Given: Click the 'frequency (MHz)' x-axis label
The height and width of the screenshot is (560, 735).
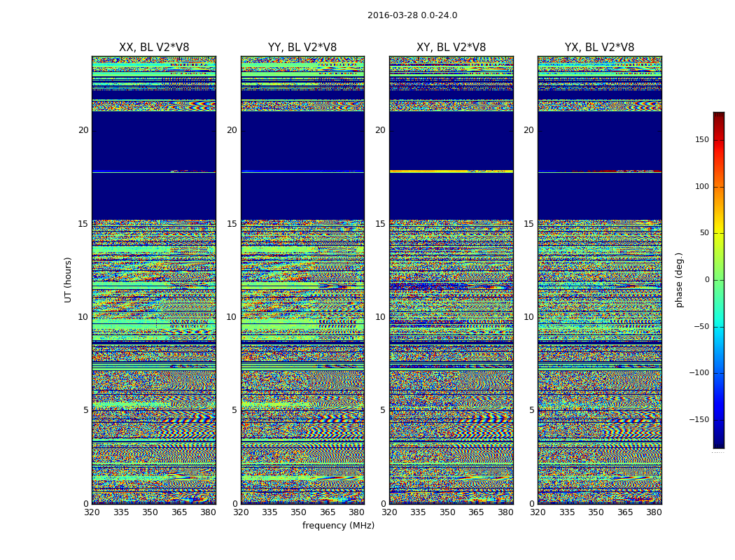Looking at the screenshot, I should (338, 526).
